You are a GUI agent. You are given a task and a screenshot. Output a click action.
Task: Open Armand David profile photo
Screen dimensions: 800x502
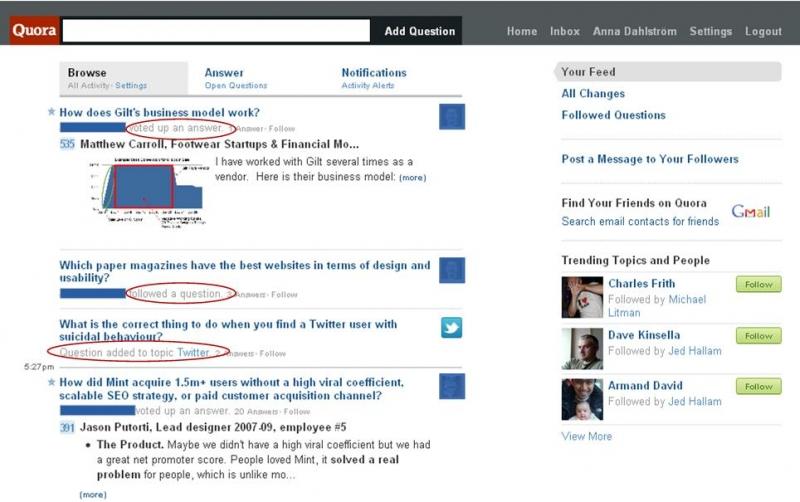tap(582, 399)
